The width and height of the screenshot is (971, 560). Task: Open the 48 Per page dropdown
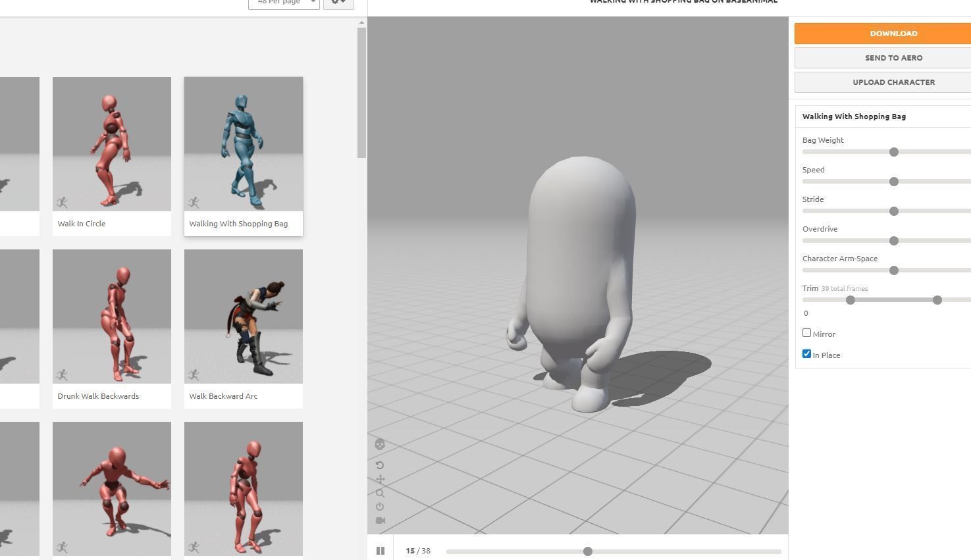click(x=284, y=3)
